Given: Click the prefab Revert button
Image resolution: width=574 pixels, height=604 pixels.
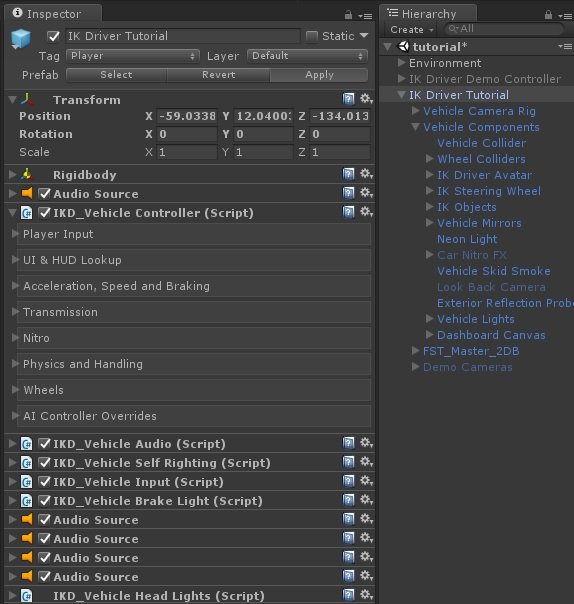Looking at the screenshot, I should tap(218, 75).
